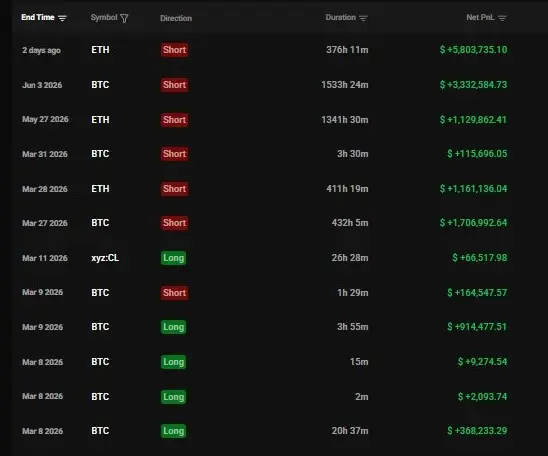Screen dimensions: 548x456
Task: Open the Symbol filter funnel icon
Action: pos(124,18)
